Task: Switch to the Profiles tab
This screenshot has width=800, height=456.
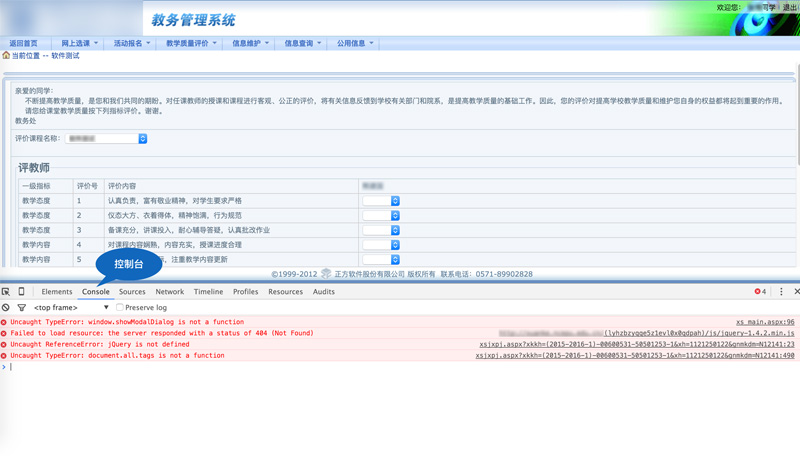Action: [245, 292]
